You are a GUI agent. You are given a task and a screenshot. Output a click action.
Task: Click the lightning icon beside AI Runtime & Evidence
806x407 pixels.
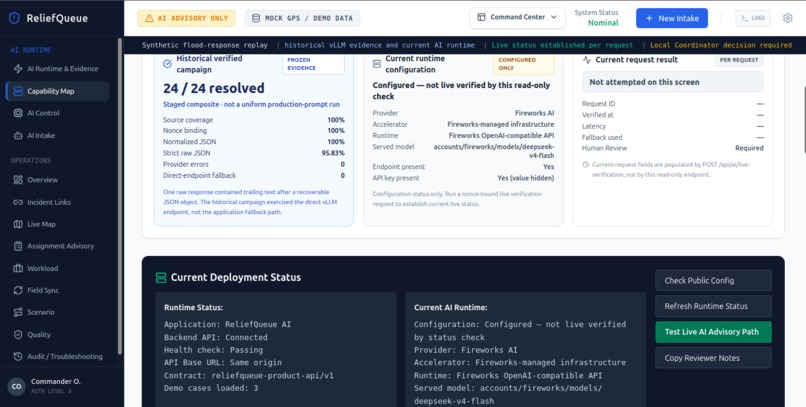click(x=18, y=69)
